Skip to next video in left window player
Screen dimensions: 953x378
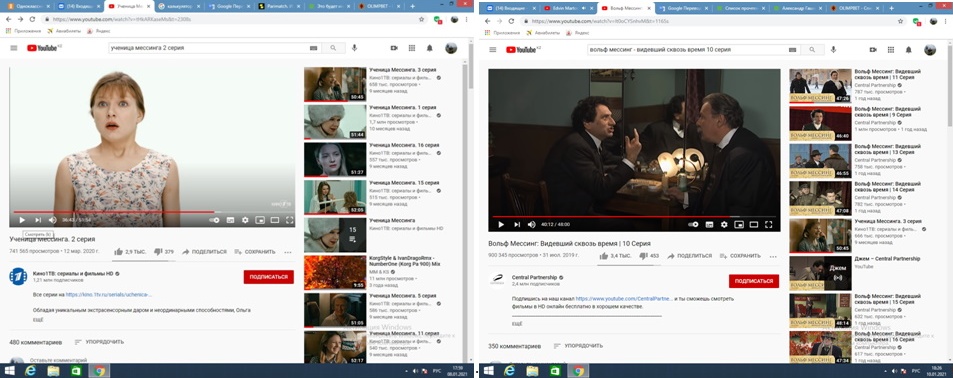click(x=38, y=220)
